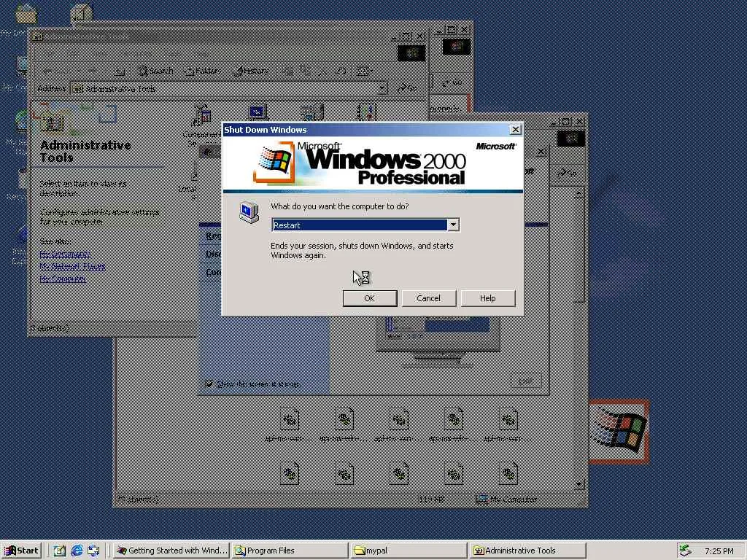The image size is (747, 560).
Task: Click the Back button in Administrative Tools
Action: pos(58,71)
